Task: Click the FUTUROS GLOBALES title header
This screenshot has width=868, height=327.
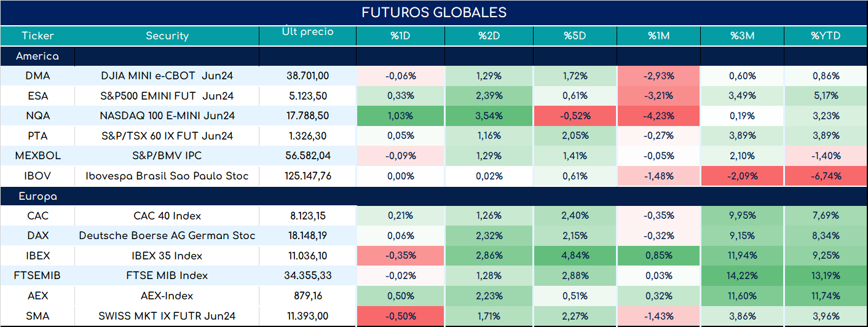Action: pos(434,12)
